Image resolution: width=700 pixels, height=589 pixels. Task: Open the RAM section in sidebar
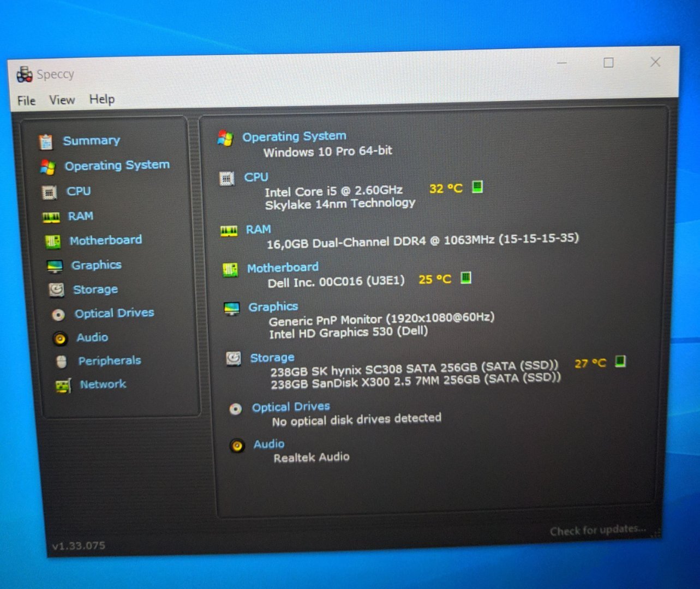click(x=80, y=216)
